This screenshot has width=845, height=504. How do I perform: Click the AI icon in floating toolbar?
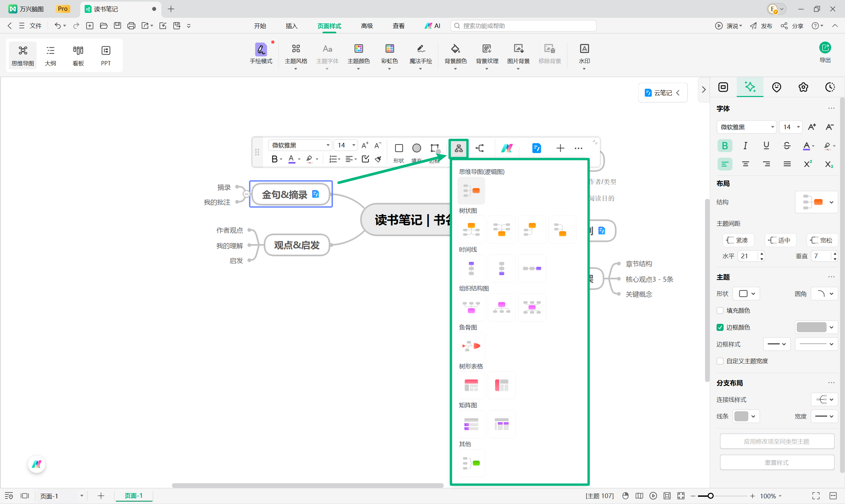(507, 148)
